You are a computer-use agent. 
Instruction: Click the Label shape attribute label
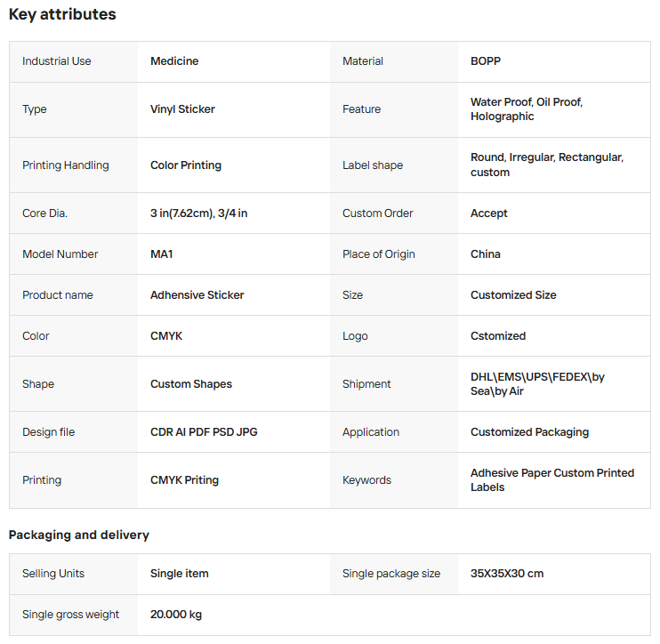coord(373,165)
